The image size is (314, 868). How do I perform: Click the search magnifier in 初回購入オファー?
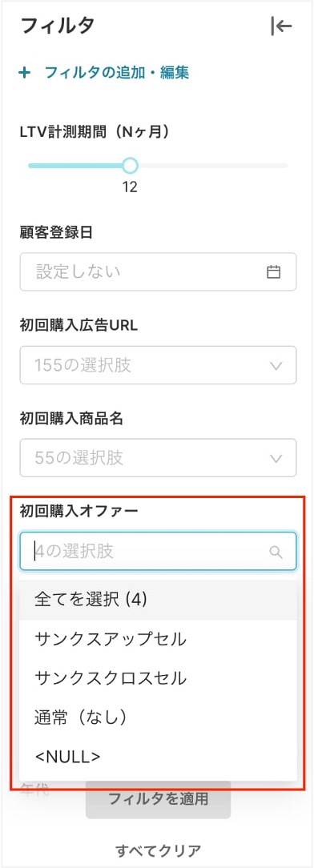point(276,552)
